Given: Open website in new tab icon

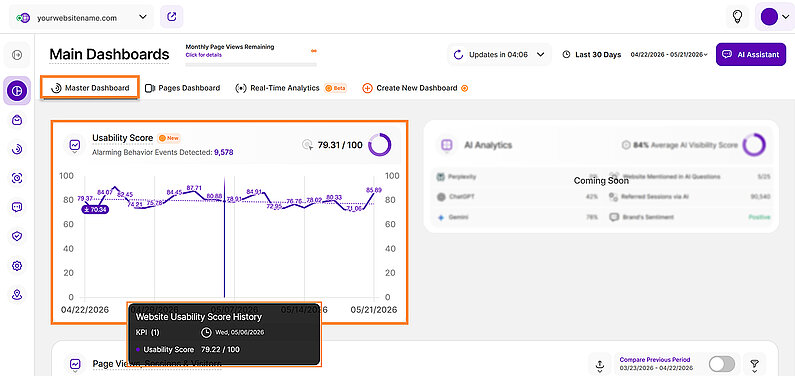Looking at the screenshot, I should tap(172, 17).
